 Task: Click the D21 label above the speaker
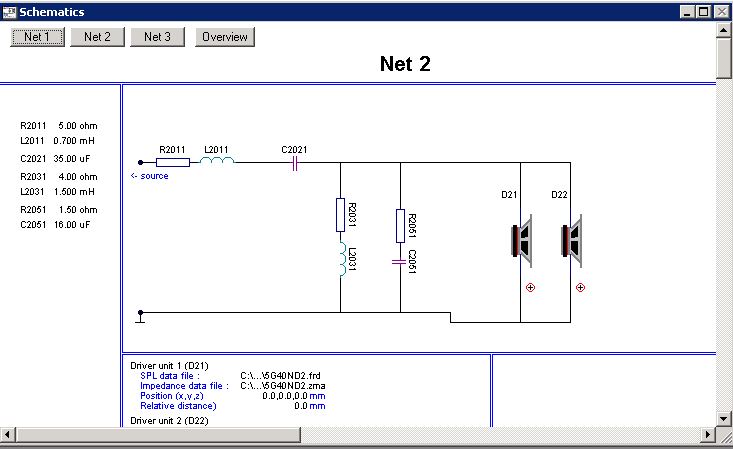tap(509, 195)
